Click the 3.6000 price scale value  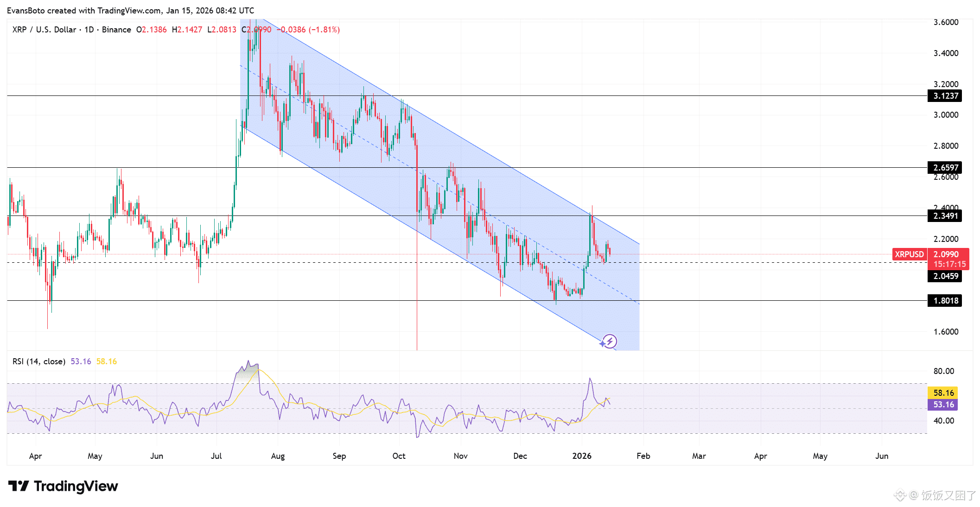click(946, 22)
